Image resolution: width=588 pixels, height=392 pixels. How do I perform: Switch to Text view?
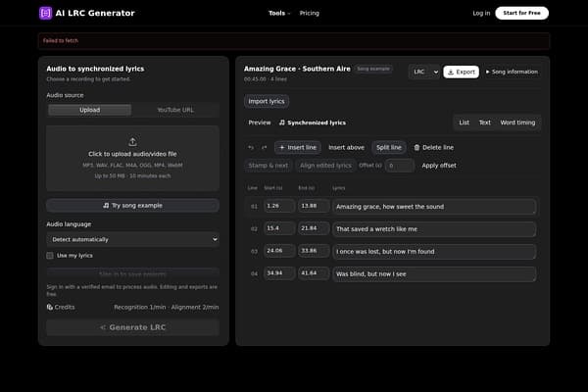pos(484,122)
